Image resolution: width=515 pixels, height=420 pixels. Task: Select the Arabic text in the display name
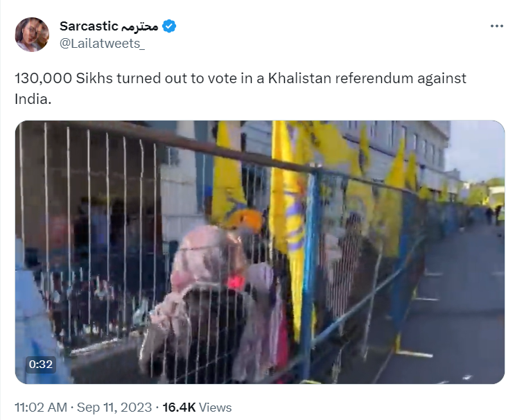click(140, 26)
